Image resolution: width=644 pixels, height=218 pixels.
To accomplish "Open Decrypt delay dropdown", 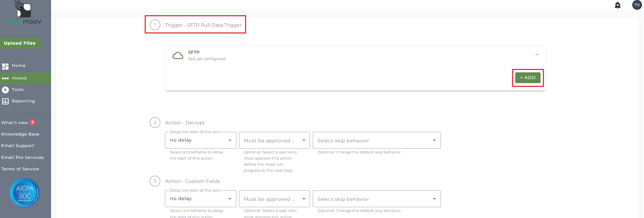I will point(200,140).
